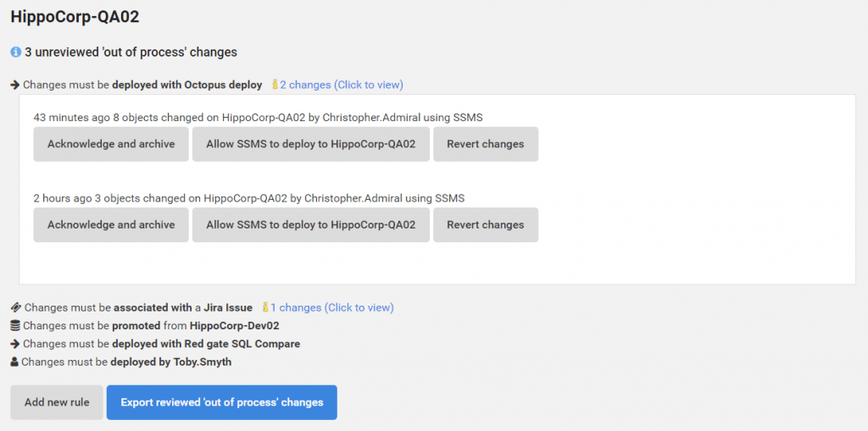This screenshot has width=868, height=431.
Task: Acknowledge and archive the 2 hours ago change
Action: pos(111,224)
